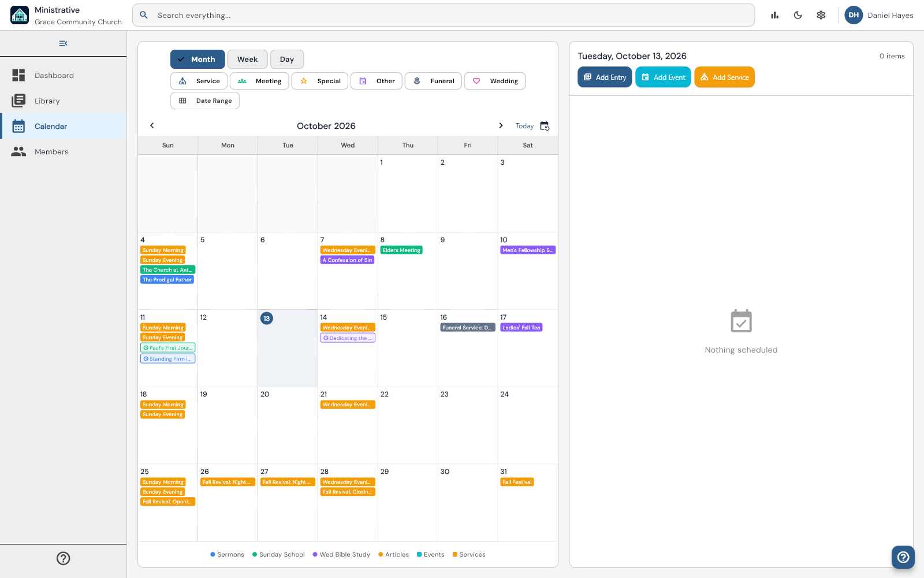
Task: Open Dedicating the... entry on October 14
Action: (x=348, y=338)
